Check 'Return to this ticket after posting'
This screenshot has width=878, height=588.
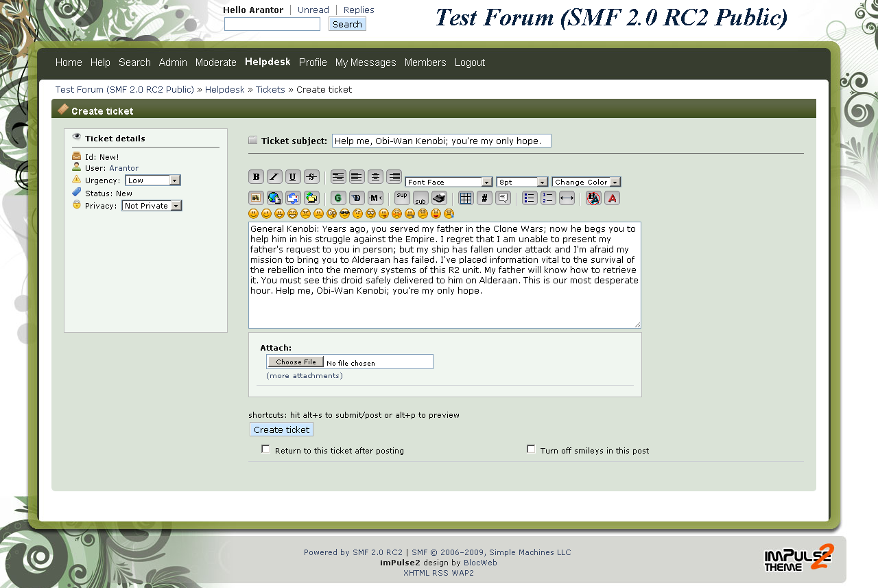coord(265,449)
